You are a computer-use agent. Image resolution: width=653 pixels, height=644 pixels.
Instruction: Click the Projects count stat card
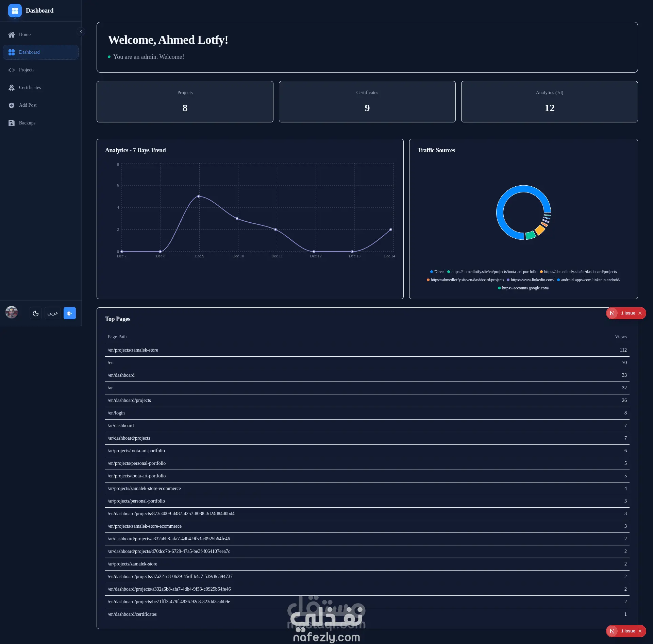click(185, 102)
